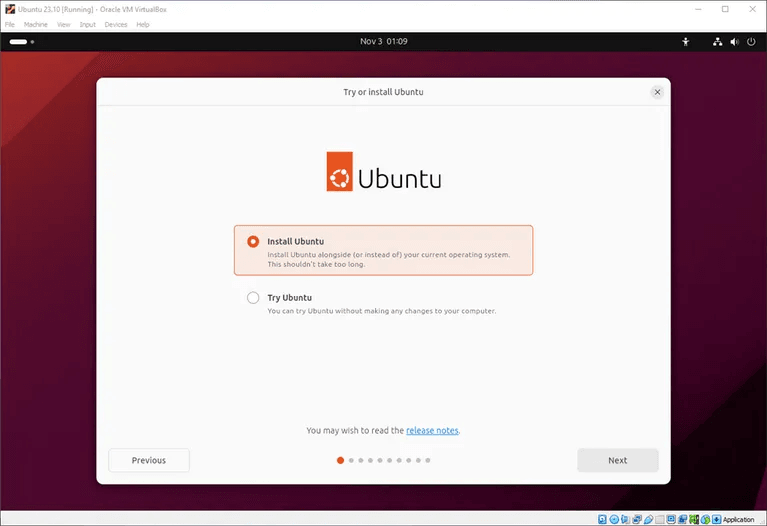Click the shared folders status icon
Viewport: 767px width, 526px height.
coord(660,519)
